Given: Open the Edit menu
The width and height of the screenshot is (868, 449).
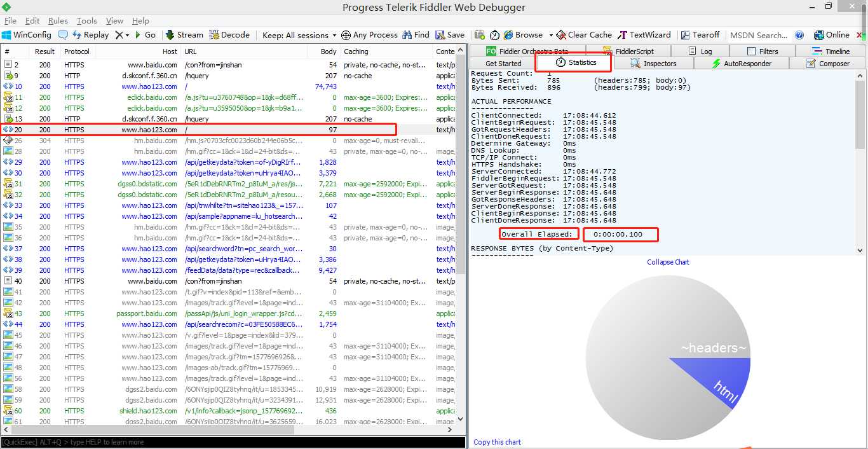Looking at the screenshot, I should tap(32, 21).
